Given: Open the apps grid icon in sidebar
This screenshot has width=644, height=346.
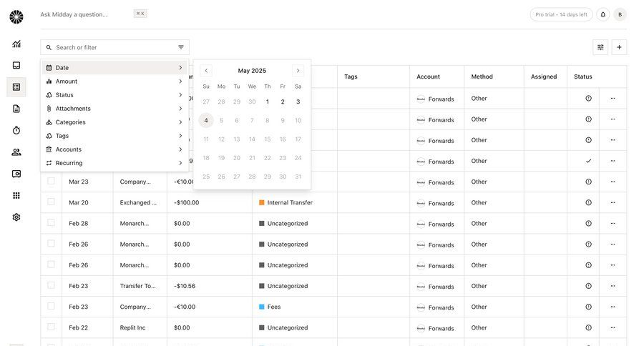Looking at the screenshot, I should coord(16,195).
